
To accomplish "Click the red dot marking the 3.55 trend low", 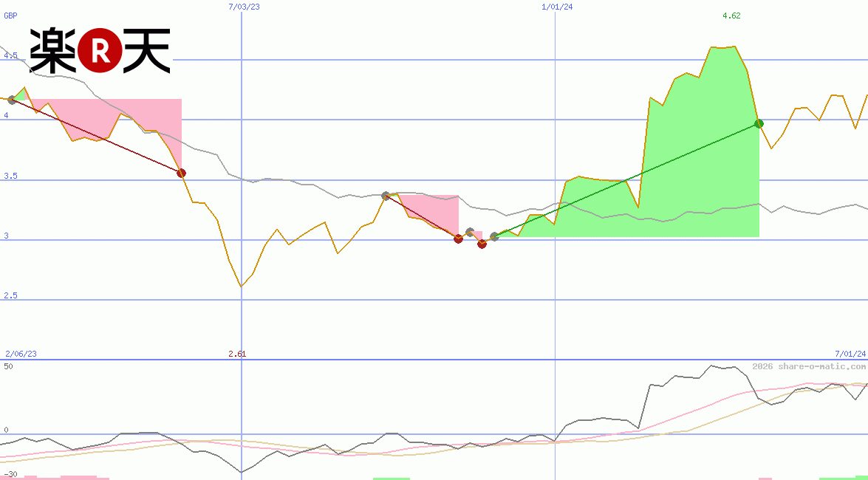I will point(182,173).
